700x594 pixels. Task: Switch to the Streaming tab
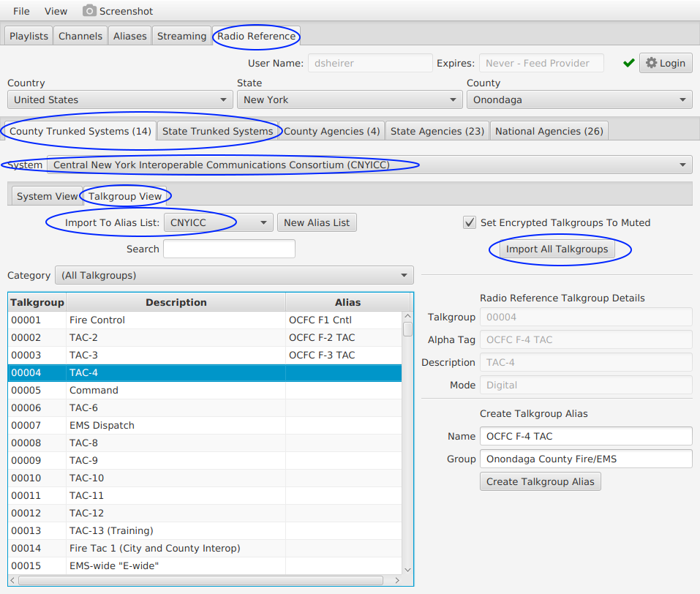click(x=181, y=36)
